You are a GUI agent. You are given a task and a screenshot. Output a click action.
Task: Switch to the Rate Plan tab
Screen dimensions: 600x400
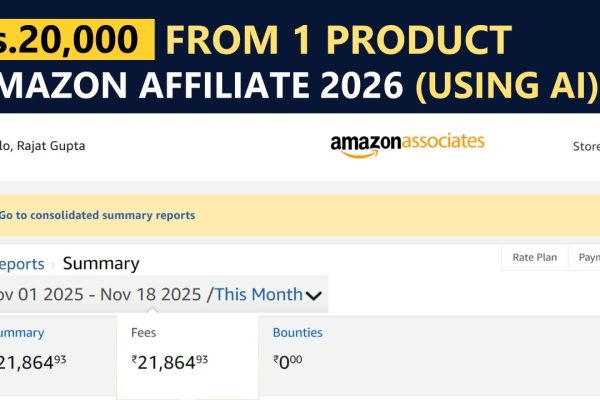tap(534, 257)
